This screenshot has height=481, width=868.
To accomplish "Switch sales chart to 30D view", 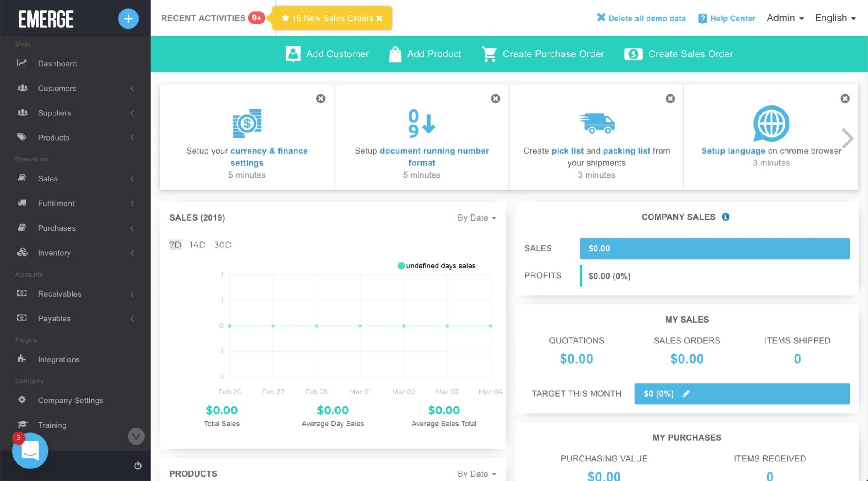I will (222, 244).
